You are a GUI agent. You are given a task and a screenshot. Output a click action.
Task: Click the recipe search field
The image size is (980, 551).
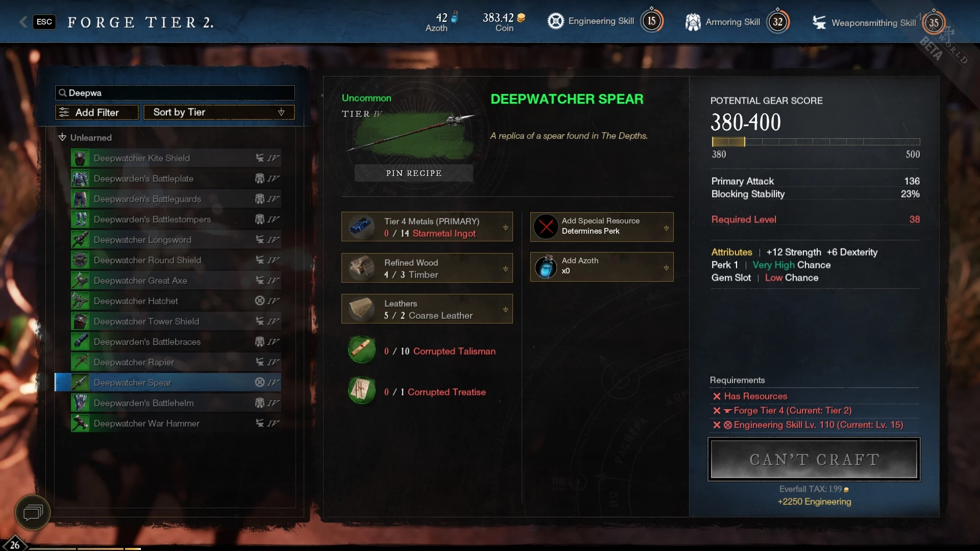tap(175, 93)
